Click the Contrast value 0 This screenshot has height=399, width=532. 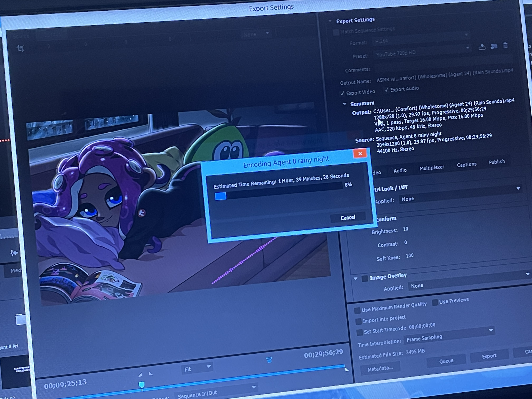pyautogui.click(x=405, y=242)
